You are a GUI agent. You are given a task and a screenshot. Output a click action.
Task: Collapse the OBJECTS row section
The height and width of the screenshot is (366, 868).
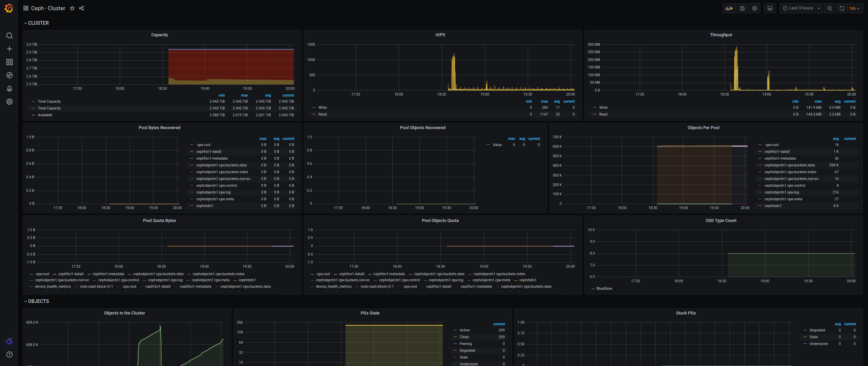pyautogui.click(x=38, y=301)
